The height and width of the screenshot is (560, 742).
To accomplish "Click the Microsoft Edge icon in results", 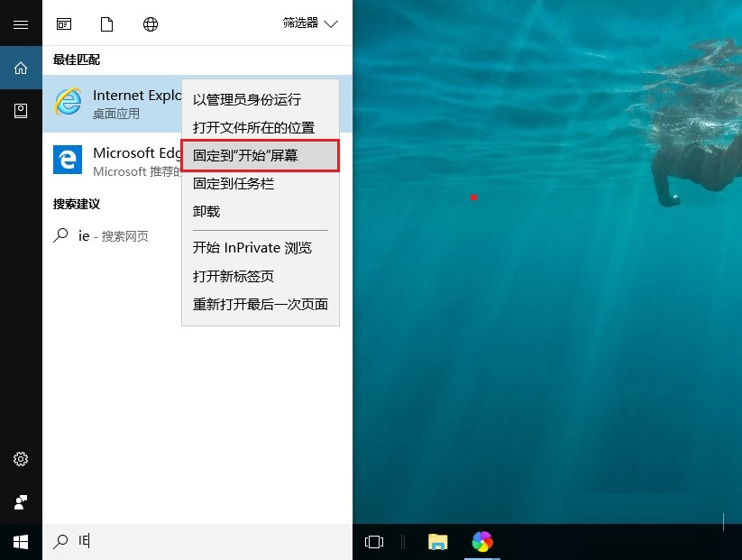I will (x=68, y=160).
